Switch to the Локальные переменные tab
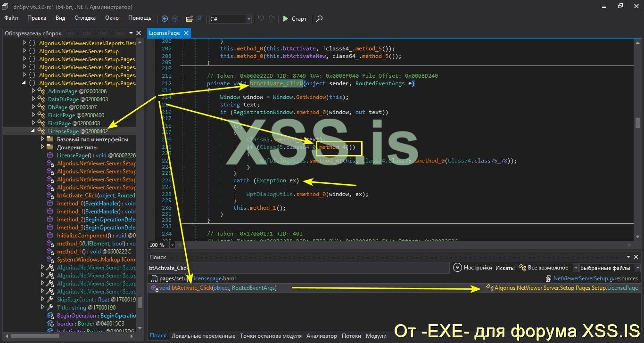 (203, 336)
